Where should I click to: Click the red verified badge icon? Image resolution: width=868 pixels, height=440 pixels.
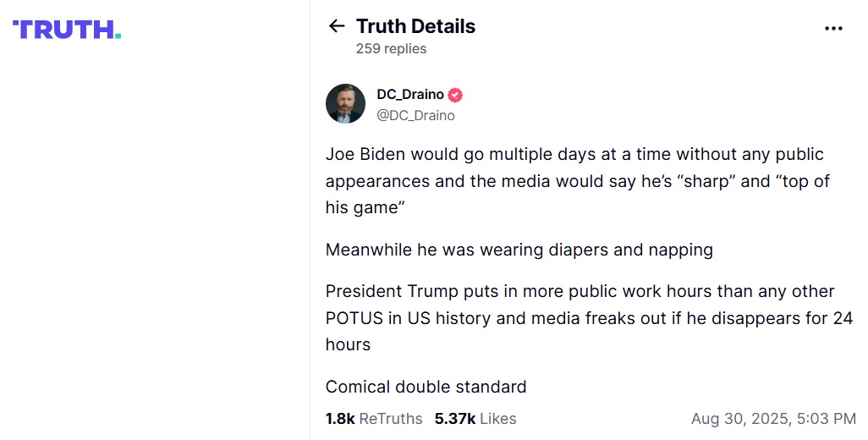(x=455, y=95)
